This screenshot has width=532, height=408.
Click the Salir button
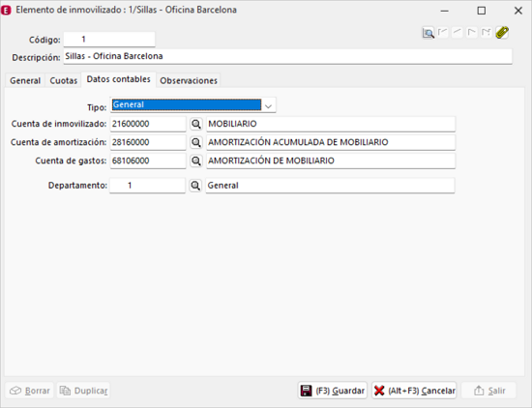(488, 391)
